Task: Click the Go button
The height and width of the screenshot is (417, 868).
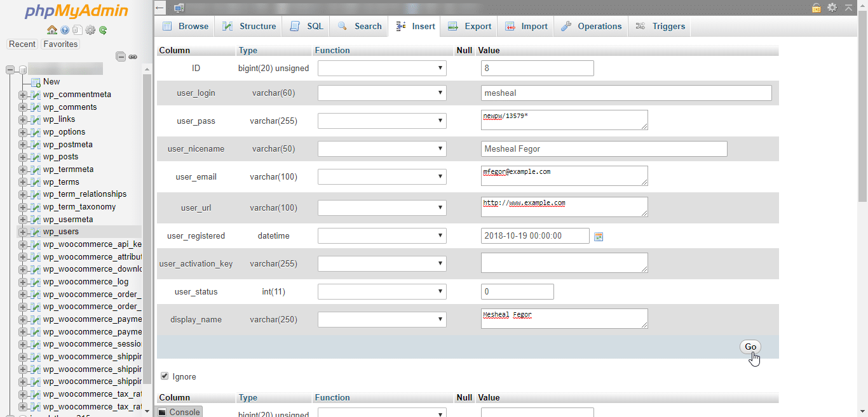Action: tap(750, 347)
